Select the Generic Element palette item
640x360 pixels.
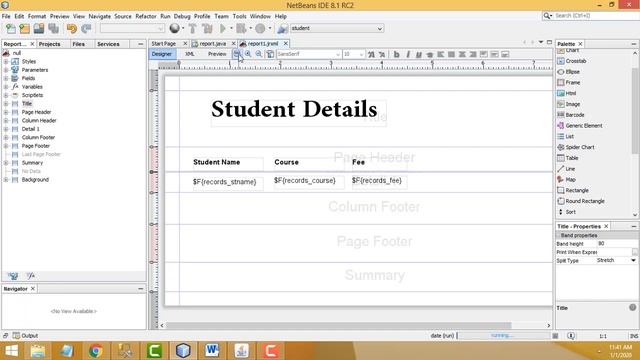coord(584,126)
